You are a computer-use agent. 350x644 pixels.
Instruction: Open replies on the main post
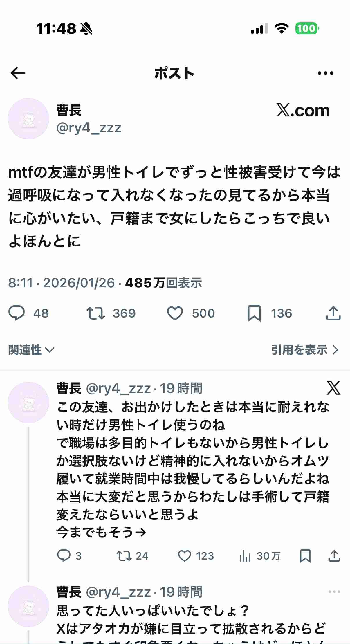click(x=17, y=313)
